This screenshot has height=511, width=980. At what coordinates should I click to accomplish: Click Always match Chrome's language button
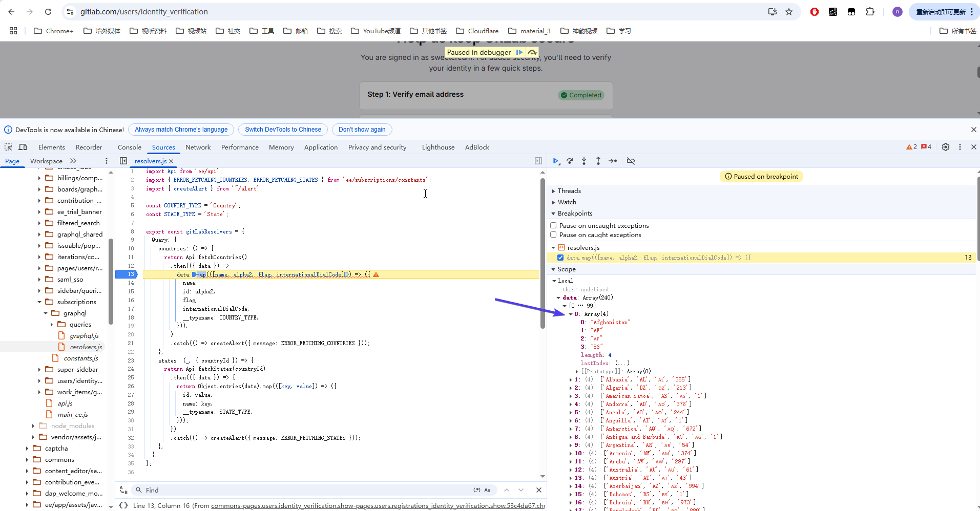(x=181, y=130)
